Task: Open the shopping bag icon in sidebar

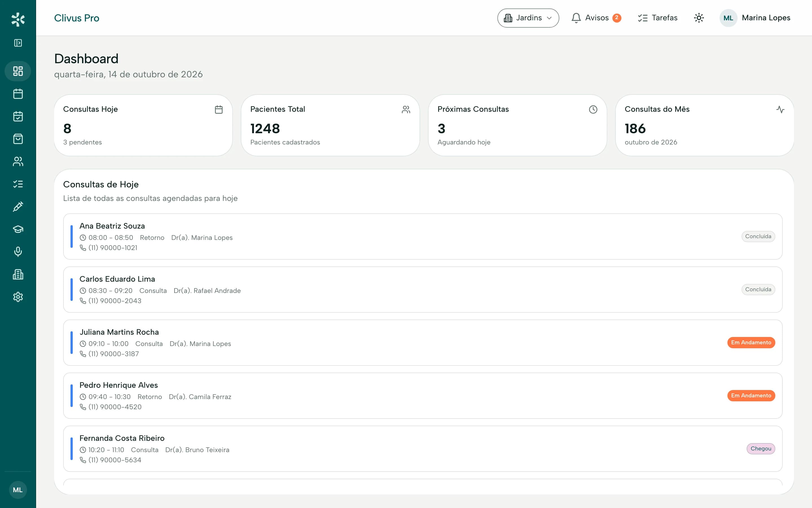Action: [x=18, y=139]
